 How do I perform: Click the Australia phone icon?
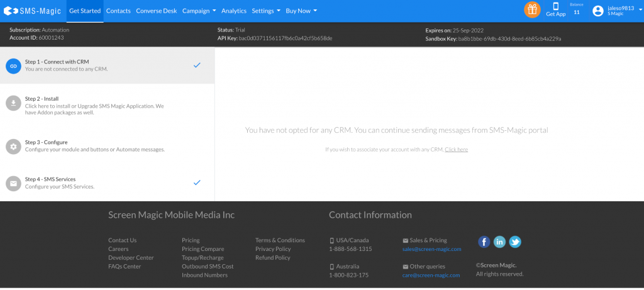click(332, 267)
